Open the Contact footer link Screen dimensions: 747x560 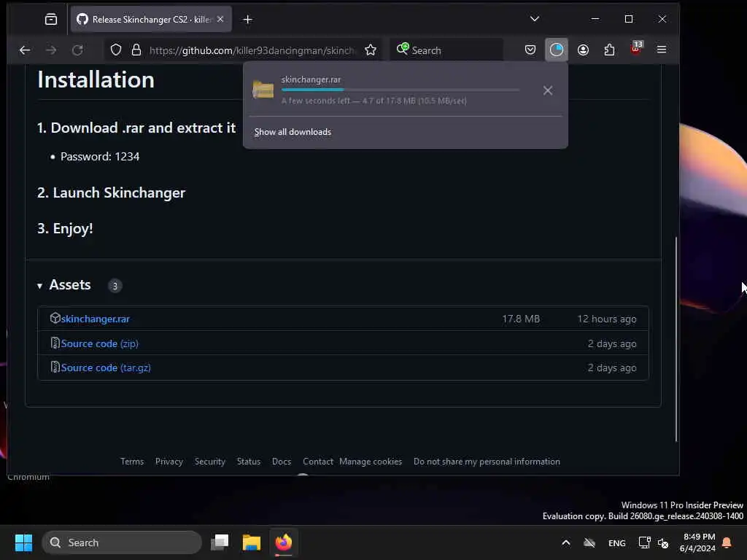[x=318, y=462]
